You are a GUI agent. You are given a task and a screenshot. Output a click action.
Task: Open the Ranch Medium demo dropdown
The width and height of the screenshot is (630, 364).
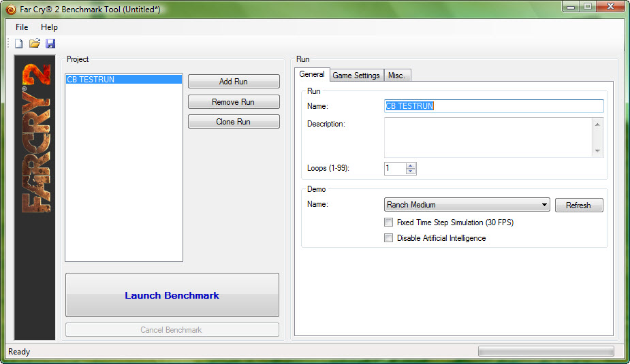(467, 205)
